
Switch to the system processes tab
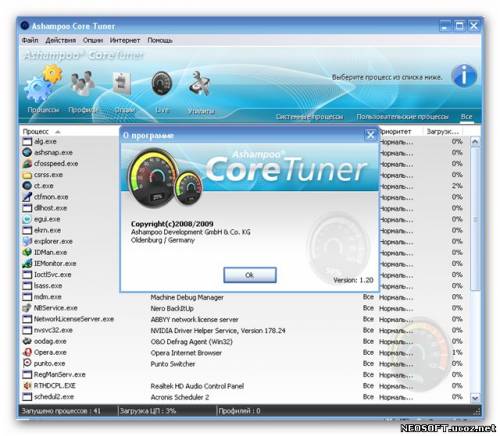point(309,117)
